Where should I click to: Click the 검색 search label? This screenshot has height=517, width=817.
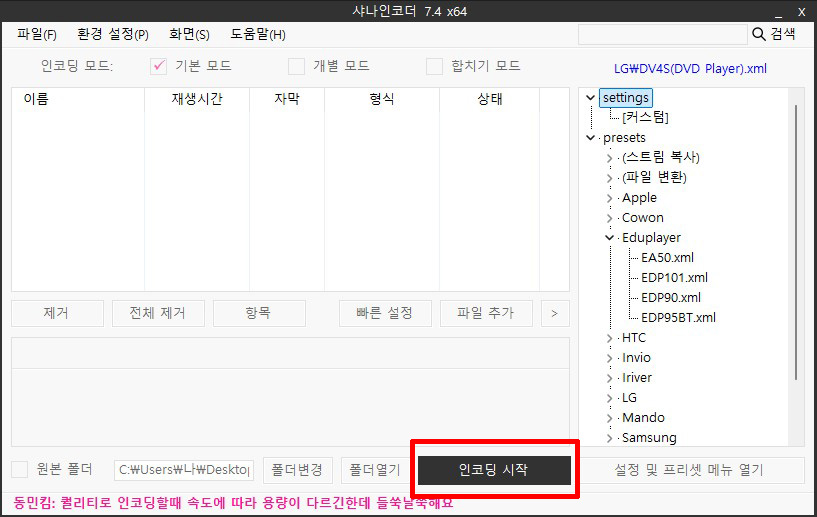click(x=783, y=34)
